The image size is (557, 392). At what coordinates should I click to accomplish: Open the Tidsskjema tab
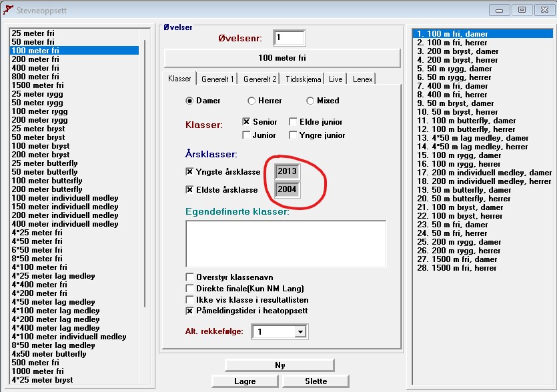tap(303, 79)
